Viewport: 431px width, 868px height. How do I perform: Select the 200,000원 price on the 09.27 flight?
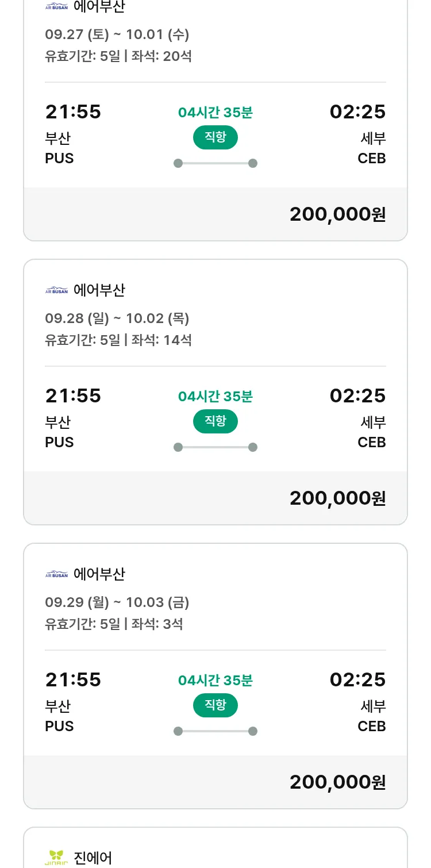click(337, 214)
